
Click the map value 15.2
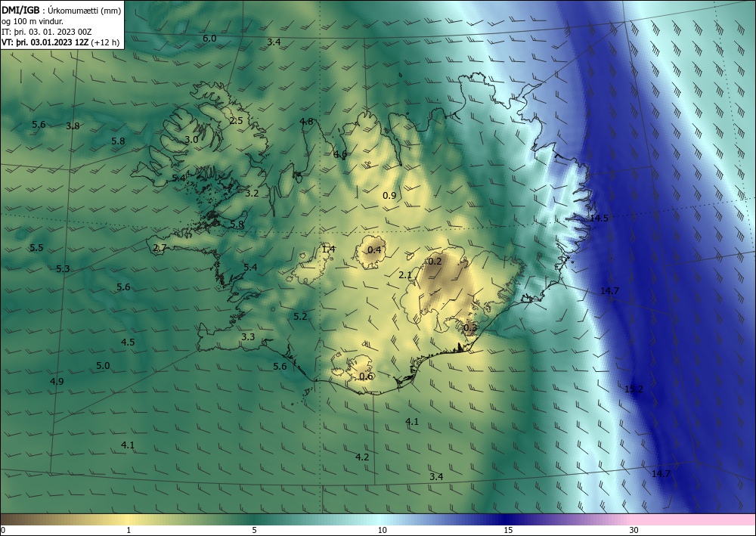[x=634, y=389]
